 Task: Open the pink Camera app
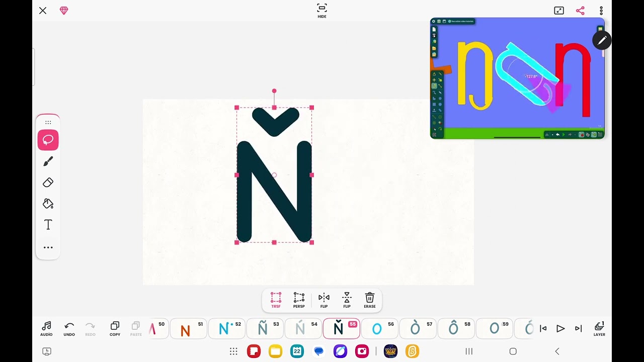[362, 351]
